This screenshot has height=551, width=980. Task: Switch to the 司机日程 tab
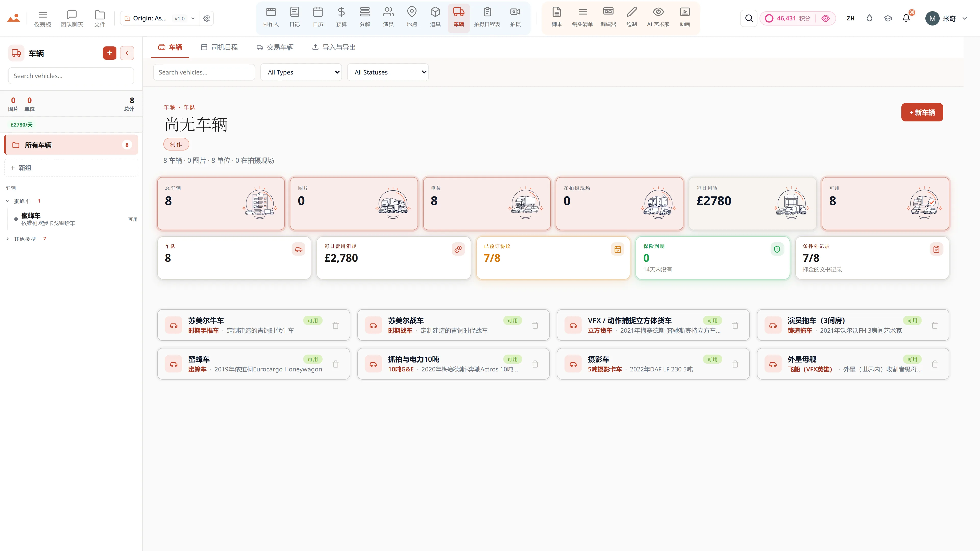[x=219, y=47]
